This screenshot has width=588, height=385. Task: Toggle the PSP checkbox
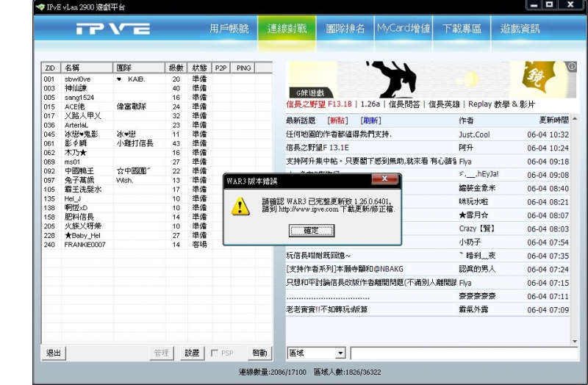(215, 353)
